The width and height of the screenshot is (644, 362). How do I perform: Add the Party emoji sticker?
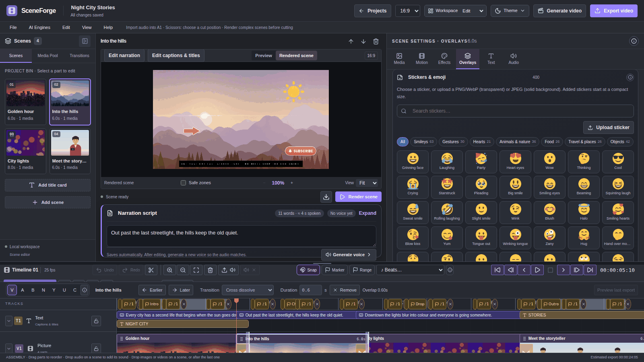481,162
